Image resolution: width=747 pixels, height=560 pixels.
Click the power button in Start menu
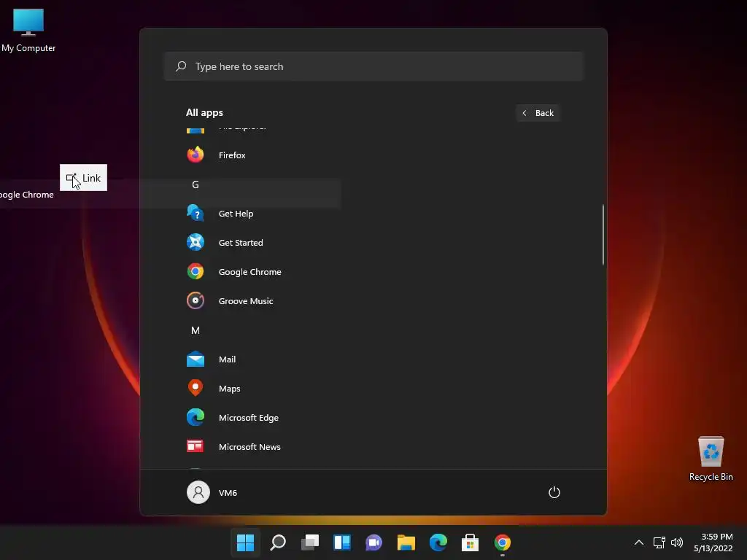click(x=554, y=492)
